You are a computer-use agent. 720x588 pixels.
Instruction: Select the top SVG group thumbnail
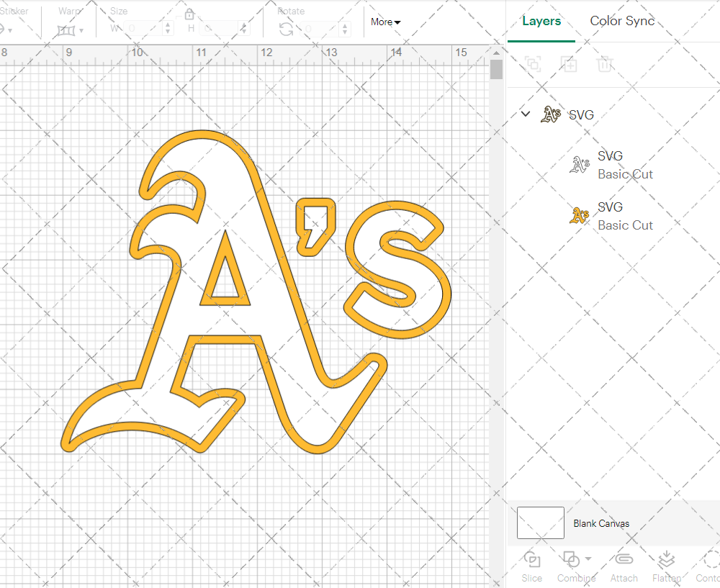pos(551,114)
